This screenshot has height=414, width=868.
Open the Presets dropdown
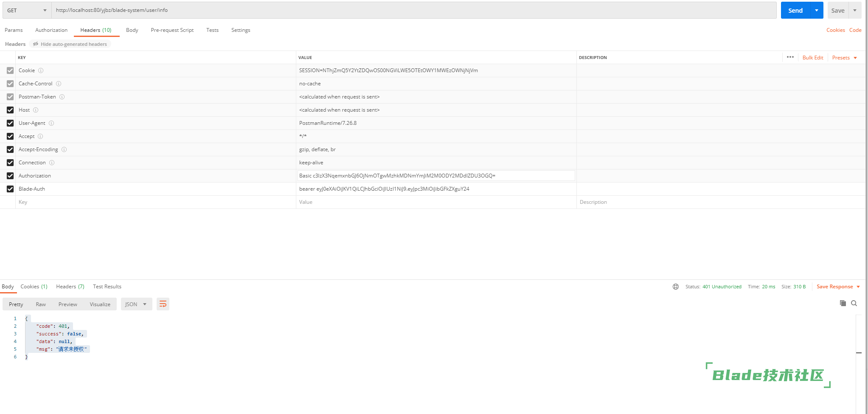point(844,58)
